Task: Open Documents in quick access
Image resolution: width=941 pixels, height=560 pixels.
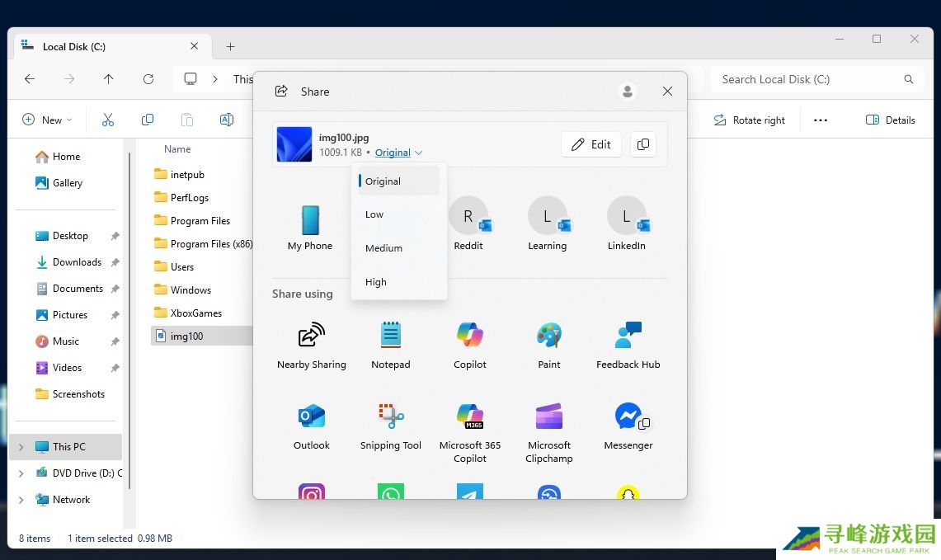Action: pyautogui.click(x=69, y=289)
